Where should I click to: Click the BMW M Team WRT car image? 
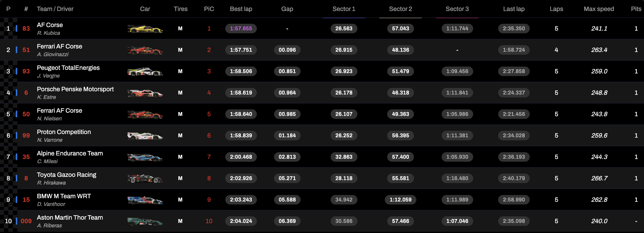pos(145,200)
